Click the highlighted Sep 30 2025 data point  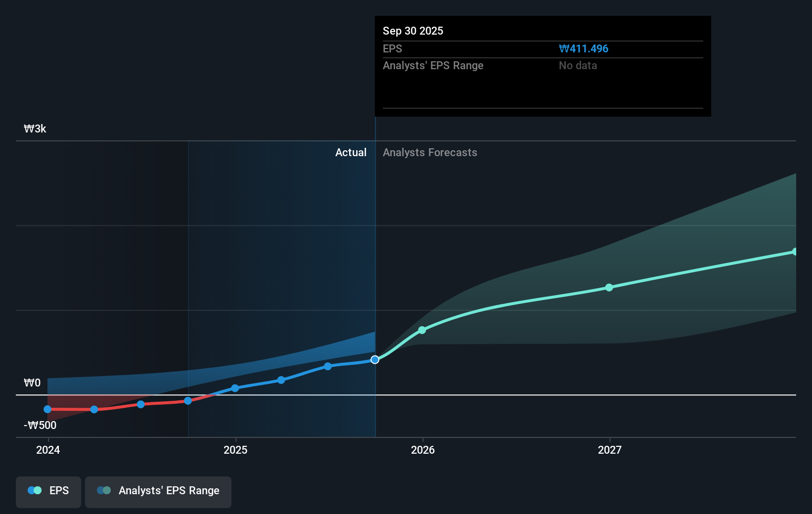(x=375, y=359)
